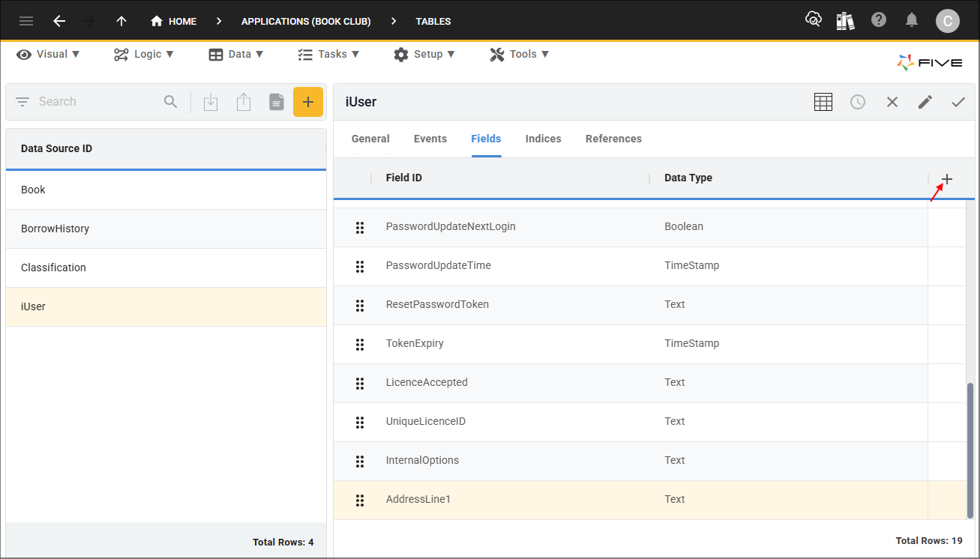Click the pencil edit icon

(x=925, y=102)
